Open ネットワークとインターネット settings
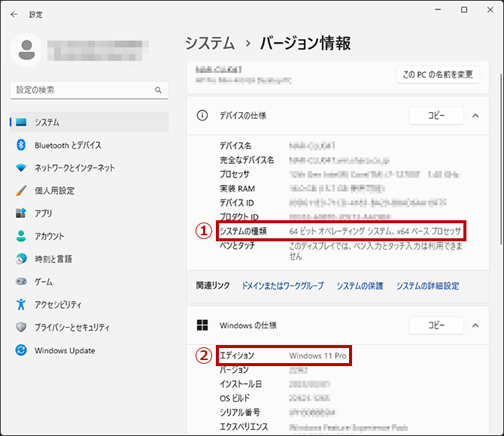 tap(90, 168)
